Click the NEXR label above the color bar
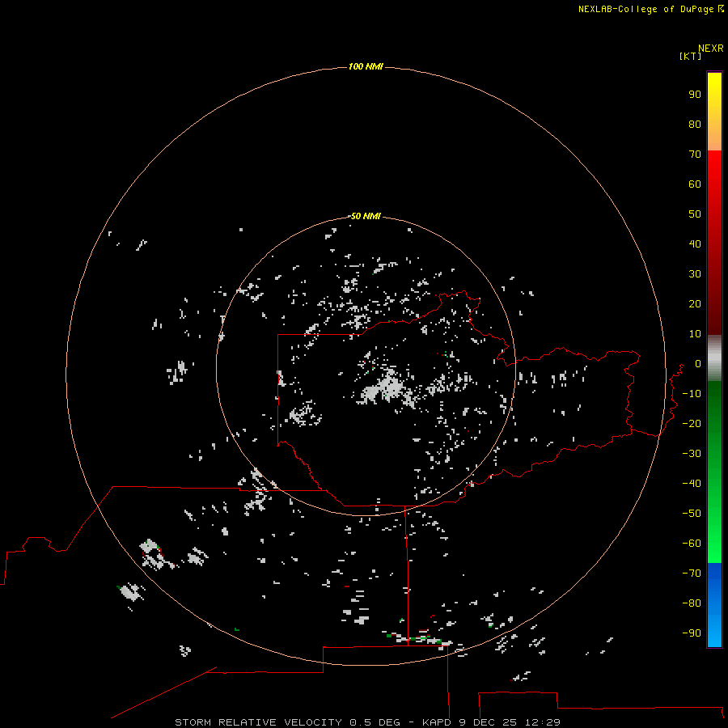The image size is (728, 728). click(711, 49)
